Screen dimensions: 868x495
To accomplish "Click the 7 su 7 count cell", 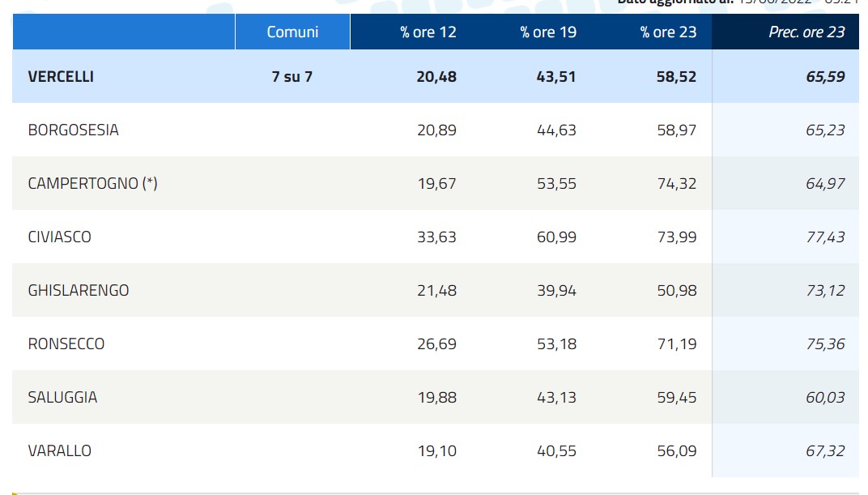I will 292,77.
